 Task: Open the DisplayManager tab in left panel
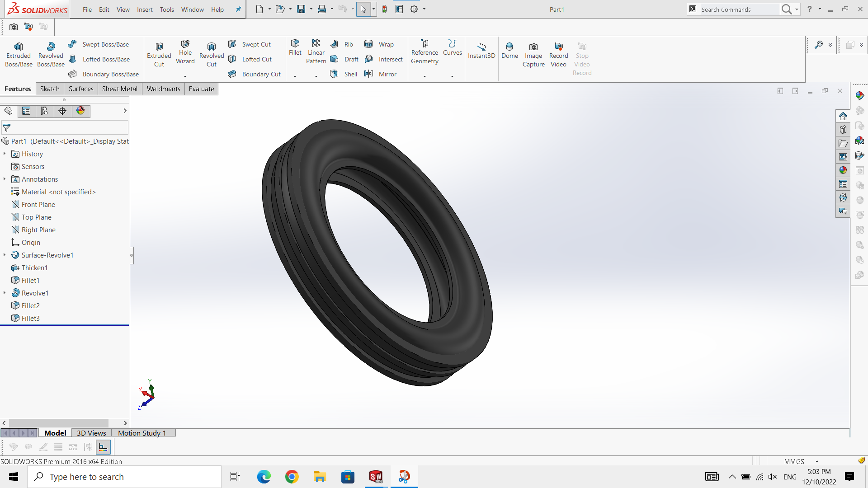80,111
